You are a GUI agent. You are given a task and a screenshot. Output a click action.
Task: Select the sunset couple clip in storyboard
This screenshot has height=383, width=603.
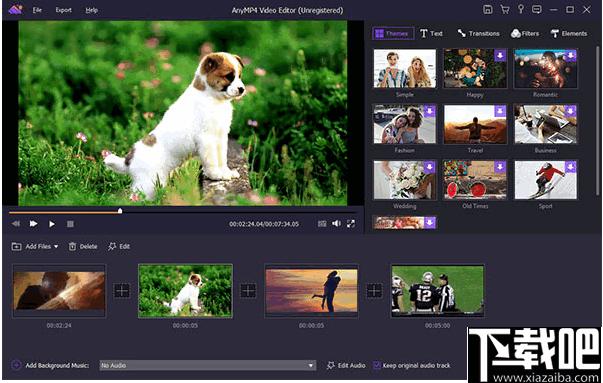[311, 291]
